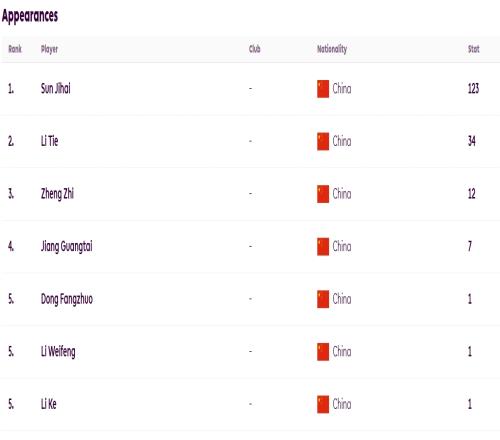Click the Nationality column header

(332, 49)
